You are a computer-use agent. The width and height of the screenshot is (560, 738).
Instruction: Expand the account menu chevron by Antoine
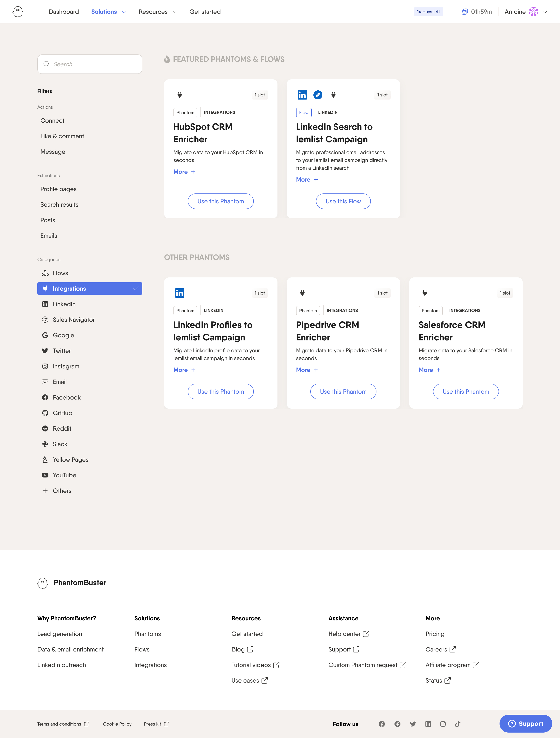click(545, 12)
